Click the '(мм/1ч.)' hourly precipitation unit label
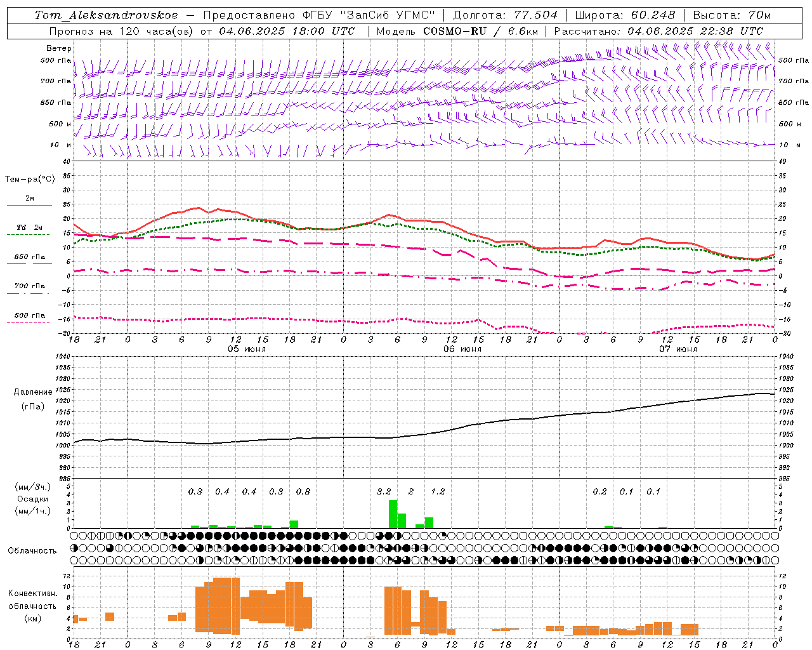Image resolution: width=812 pixels, height=650 pixels. (x=33, y=511)
